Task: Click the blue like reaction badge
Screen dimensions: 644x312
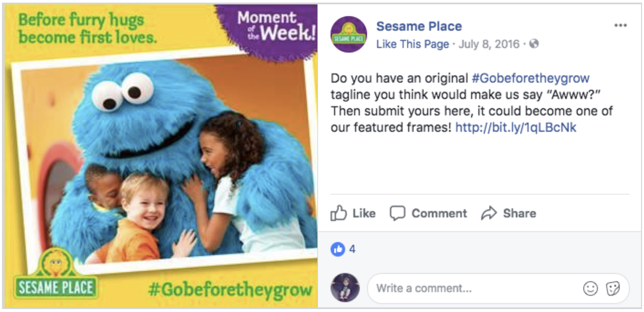Action: click(337, 249)
